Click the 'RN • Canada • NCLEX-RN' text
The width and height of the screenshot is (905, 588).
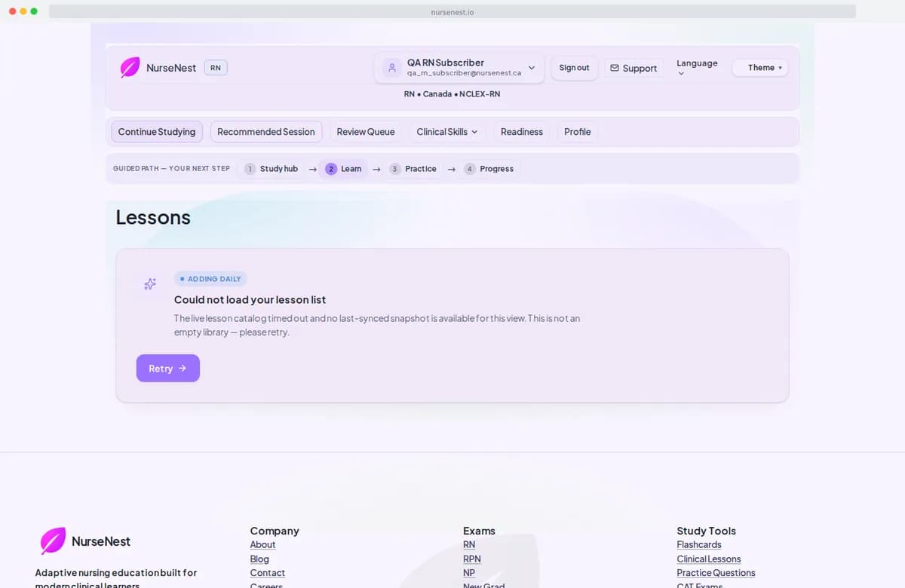(x=452, y=94)
